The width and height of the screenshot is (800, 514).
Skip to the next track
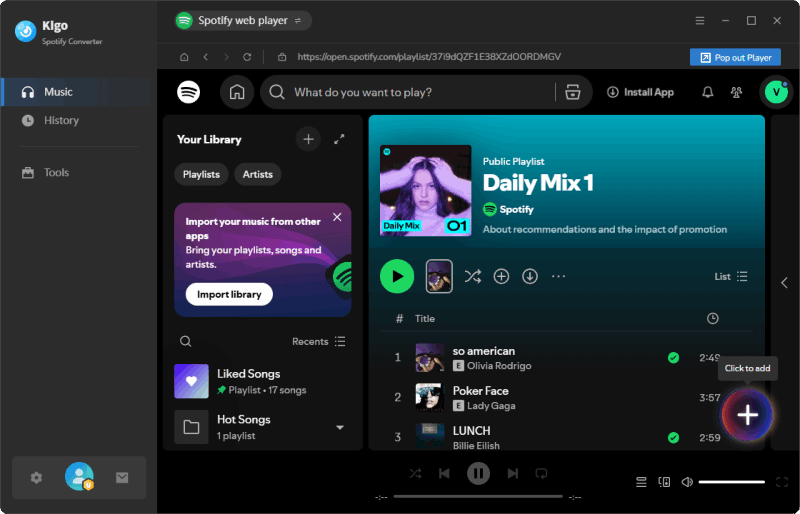tap(513, 474)
